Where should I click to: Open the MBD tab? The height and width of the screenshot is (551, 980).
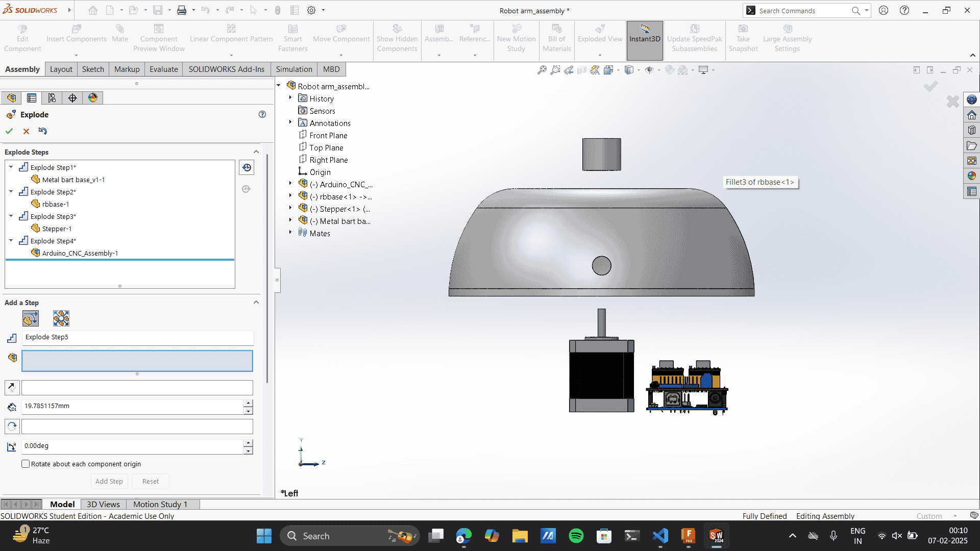(x=331, y=69)
